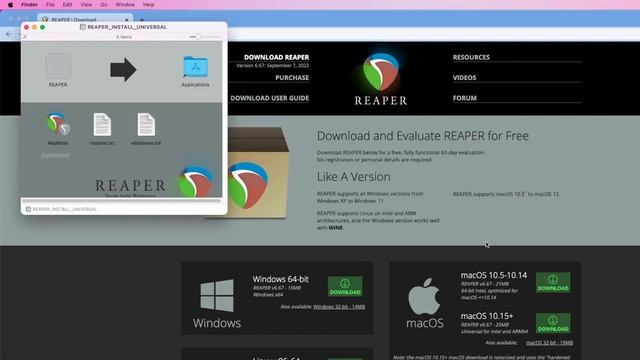Select the REAPER | Download browser tab
Screen dimensions: 640x360
[x=84, y=19]
